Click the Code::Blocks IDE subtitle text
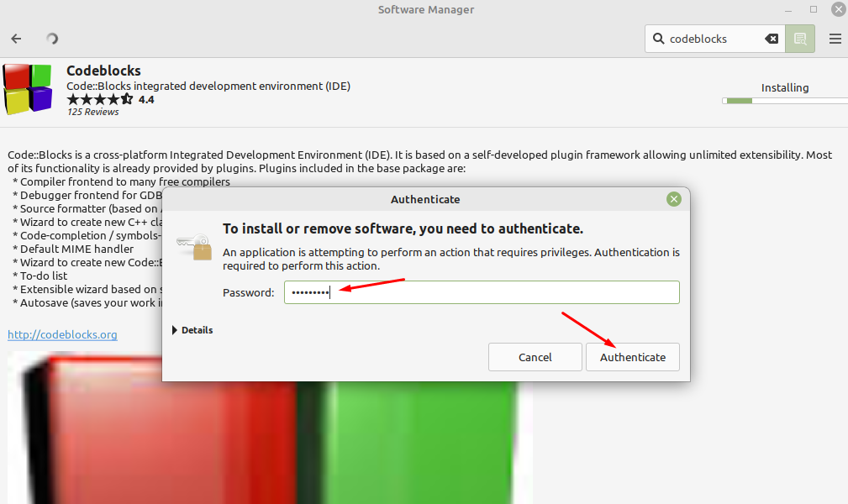Viewport: 848px width, 504px height. [x=208, y=86]
